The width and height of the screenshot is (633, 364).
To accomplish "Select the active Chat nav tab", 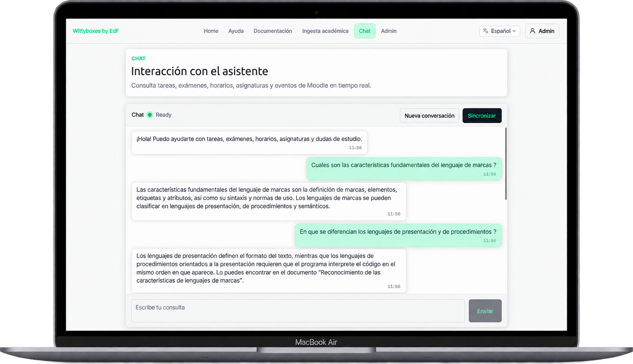I will coord(365,31).
